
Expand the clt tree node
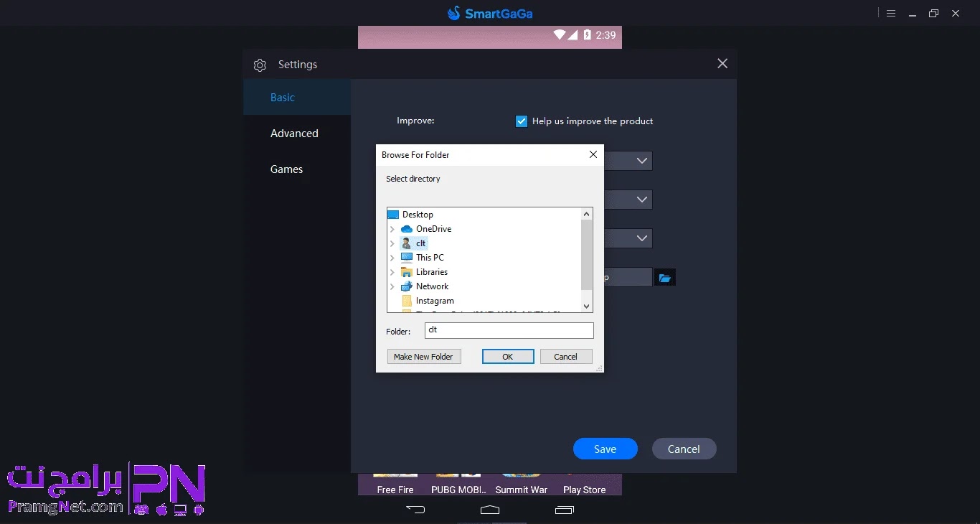[392, 243]
